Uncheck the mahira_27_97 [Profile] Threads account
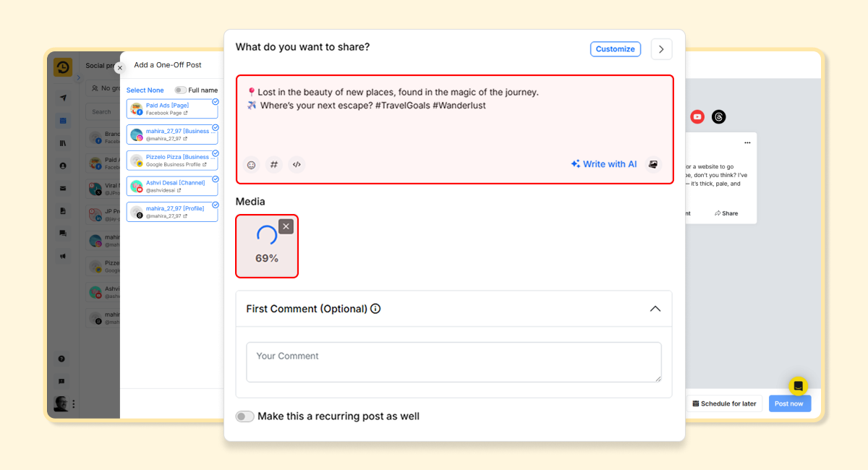 click(216, 205)
